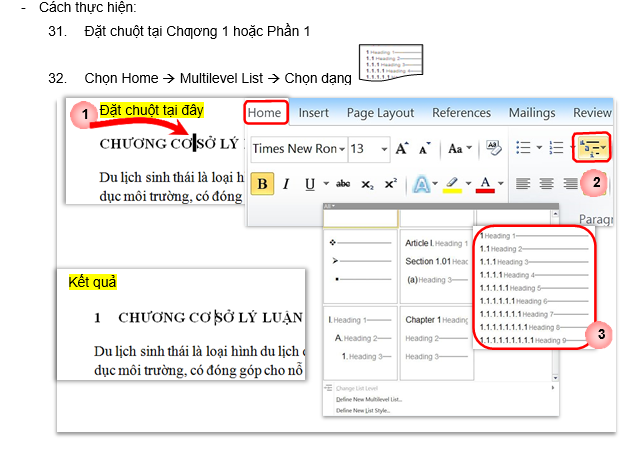Click the Subscript icon
643x452 pixels.
[367, 185]
